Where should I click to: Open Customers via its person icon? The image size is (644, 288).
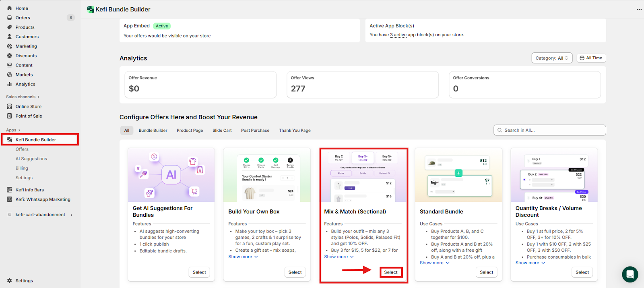point(10,37)
